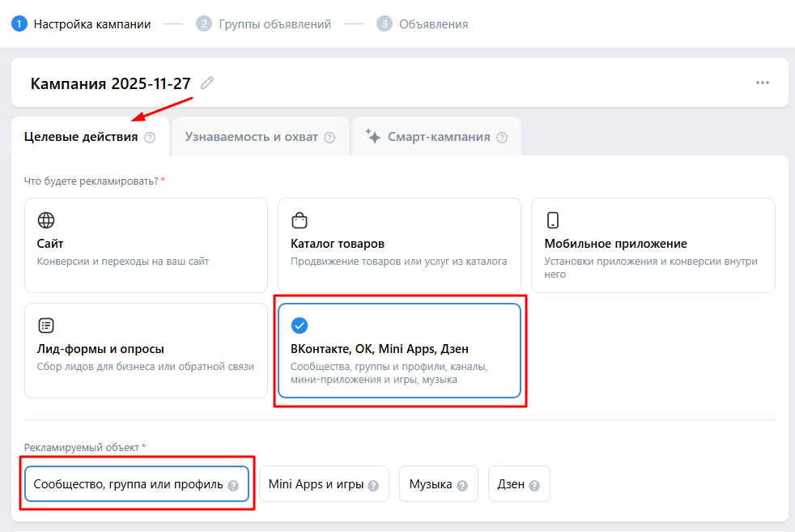The image size is (795, 532).
Task: Open the Смарт-кампания tab
Action: coord(438,137)
